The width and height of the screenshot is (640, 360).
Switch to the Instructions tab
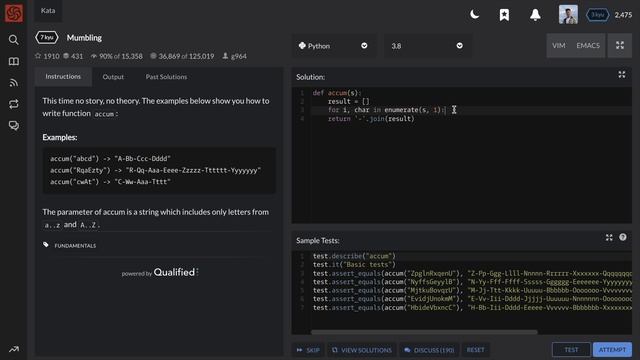pos(63,76)
